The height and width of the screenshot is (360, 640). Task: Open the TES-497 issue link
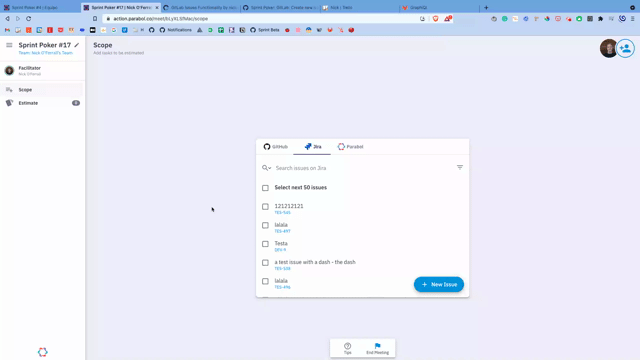[x=282, y=231]
